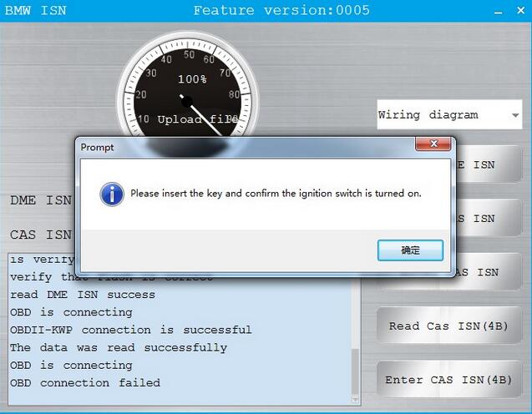Viewport: 532px width, 414px height.
Task: Click the Read Cas ISN(4B) button
Action: (448, 326)
